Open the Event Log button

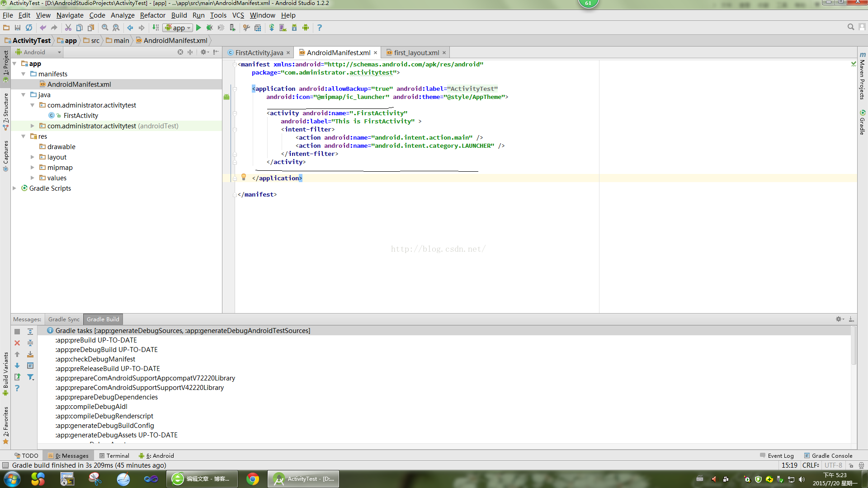777,455
